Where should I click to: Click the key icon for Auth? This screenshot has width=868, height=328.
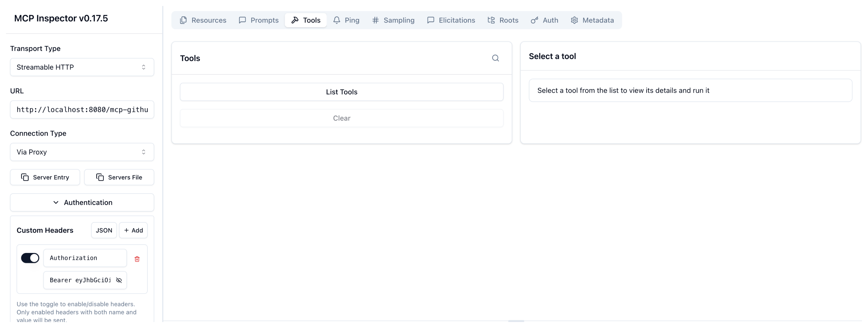point(534,20)
